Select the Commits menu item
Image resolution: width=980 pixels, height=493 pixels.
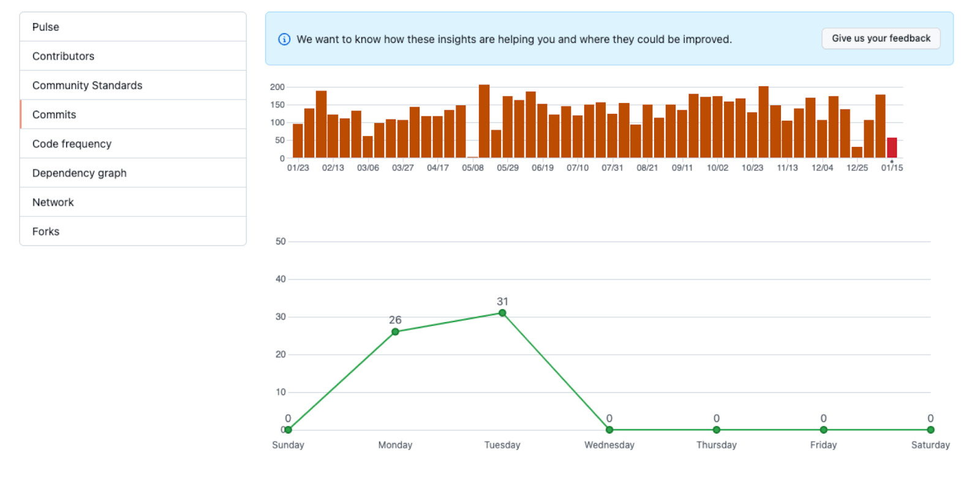54,115
